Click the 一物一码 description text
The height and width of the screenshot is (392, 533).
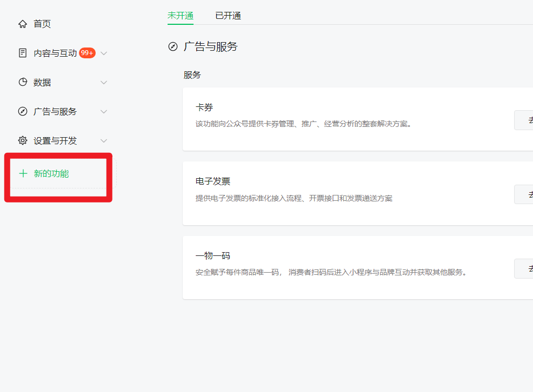pos(331,272)
